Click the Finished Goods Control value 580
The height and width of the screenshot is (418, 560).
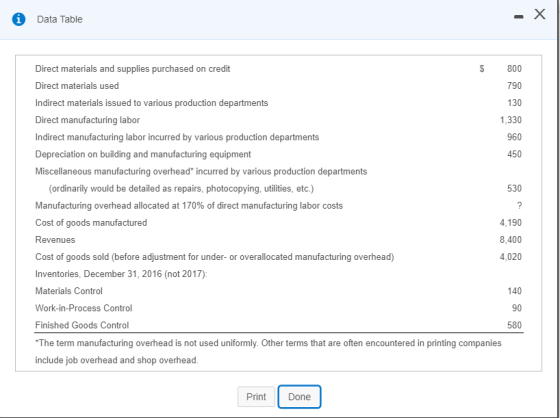[x=515, y=325]
